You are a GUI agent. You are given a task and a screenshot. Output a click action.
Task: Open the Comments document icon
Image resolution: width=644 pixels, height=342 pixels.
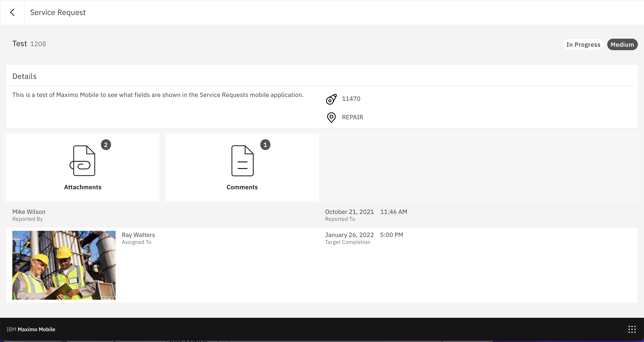tap(242, 161)
